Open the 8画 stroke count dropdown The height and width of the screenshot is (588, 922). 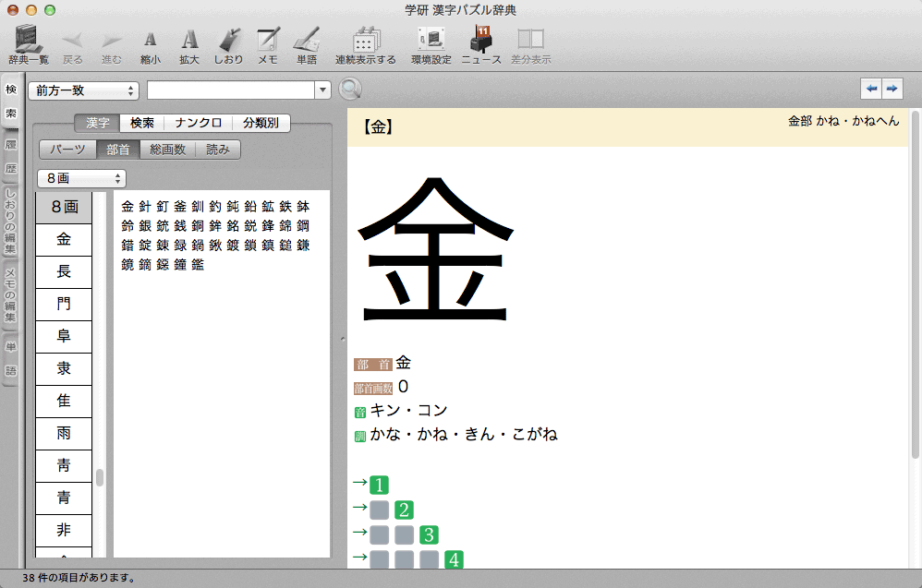coord(81,178)
